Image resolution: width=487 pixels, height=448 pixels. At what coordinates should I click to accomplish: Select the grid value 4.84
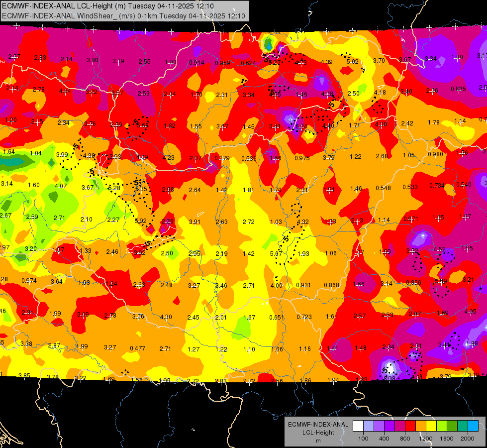pos(65,91)
